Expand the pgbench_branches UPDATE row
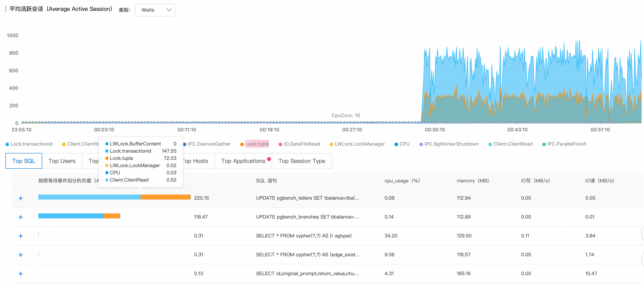 (21, 217)
